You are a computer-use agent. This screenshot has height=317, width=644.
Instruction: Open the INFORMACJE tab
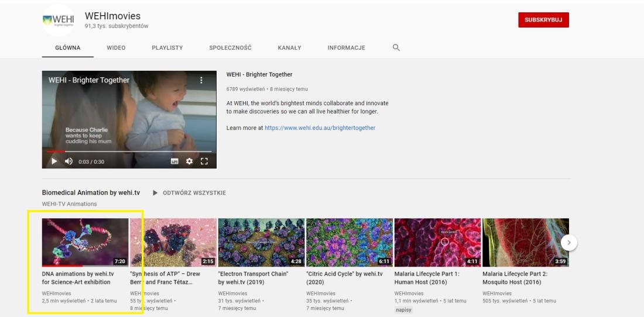pos(346,47)
